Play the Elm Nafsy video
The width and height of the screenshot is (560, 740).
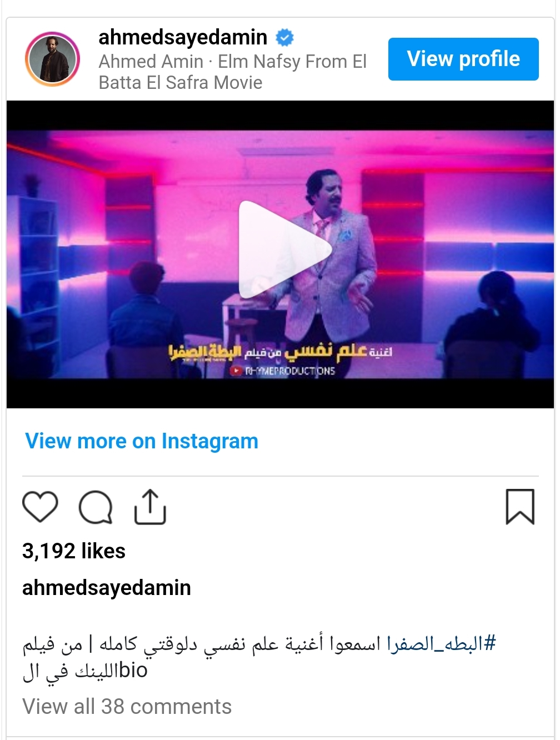[x=284, y=249]
